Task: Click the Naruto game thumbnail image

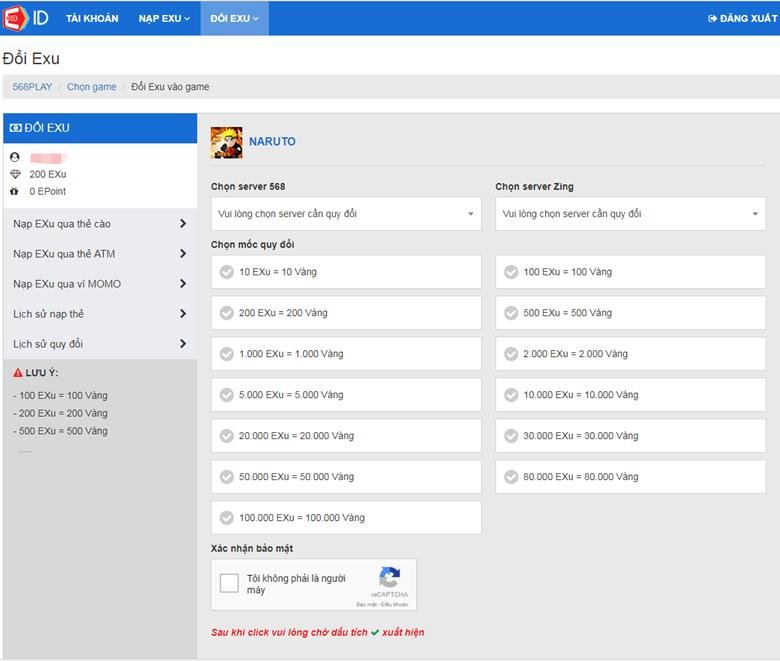Action: point(226,142)
